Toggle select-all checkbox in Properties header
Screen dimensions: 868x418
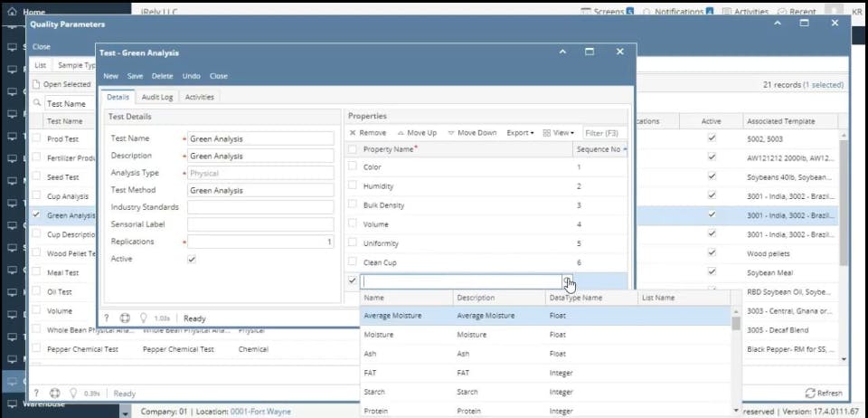pyautogui.click(x=352, y=149)
